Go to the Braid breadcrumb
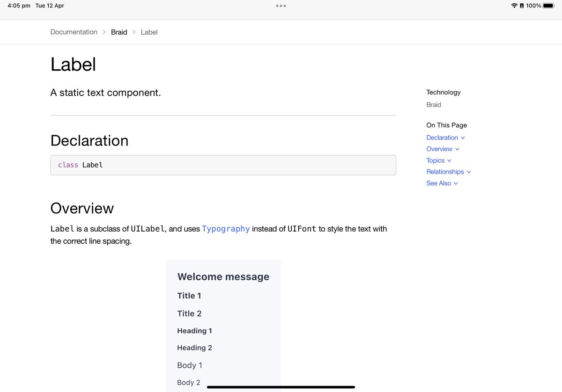Image resolution: width=562 pixels, height=392 pixels. coord(119,32)
